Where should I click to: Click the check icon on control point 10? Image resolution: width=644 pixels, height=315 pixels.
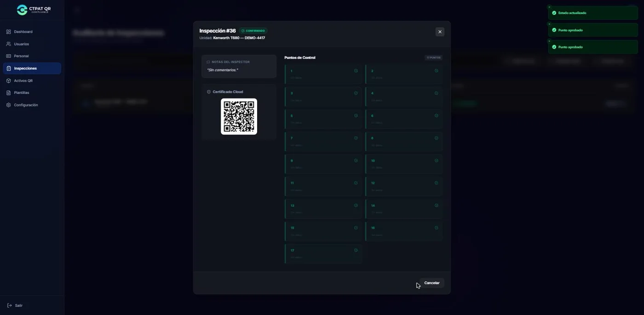pos(436,161)
